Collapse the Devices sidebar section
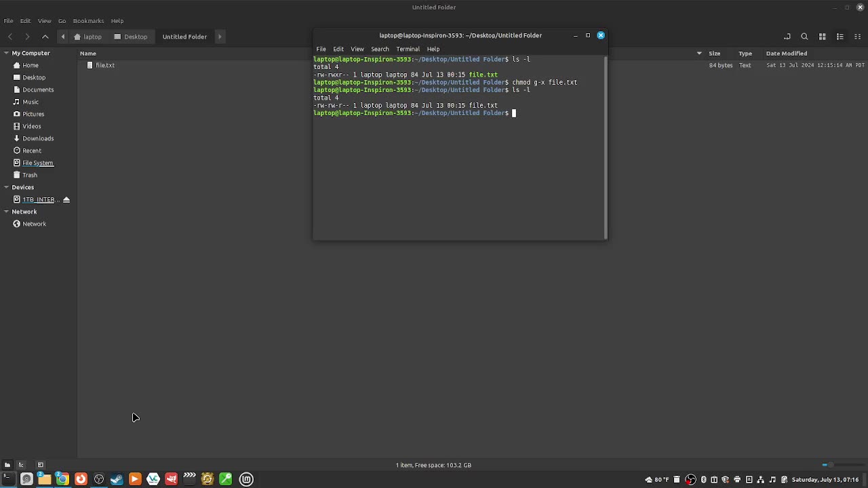The height and width of the screenshot is (488, 868). coord(6,187)
